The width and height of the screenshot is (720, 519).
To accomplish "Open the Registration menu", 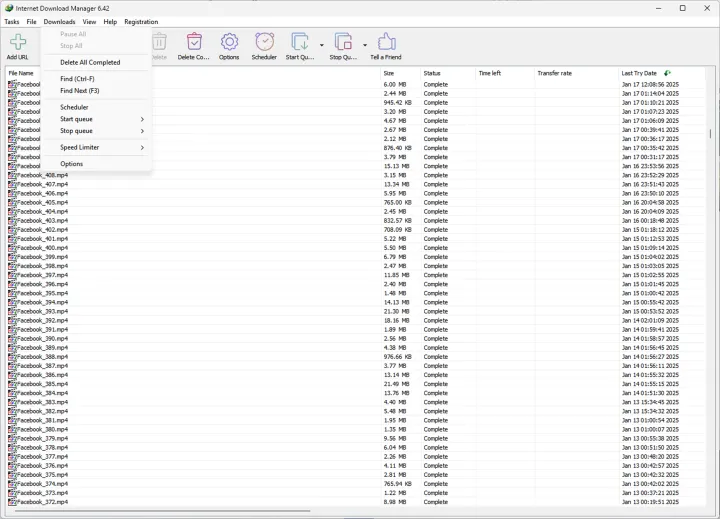I will (x=141, y=21).
